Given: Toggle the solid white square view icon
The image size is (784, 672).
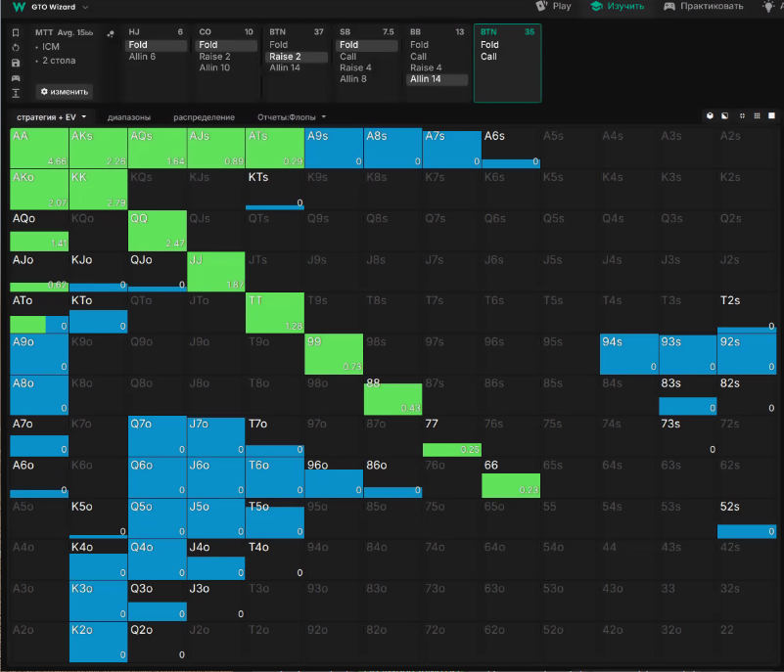Looking at the screenshot, I should pos(772,115).
